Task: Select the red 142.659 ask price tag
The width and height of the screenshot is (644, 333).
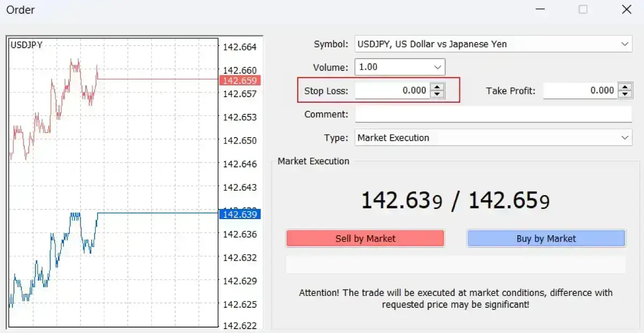Action: pyautogui.click(x=239, y=81)
